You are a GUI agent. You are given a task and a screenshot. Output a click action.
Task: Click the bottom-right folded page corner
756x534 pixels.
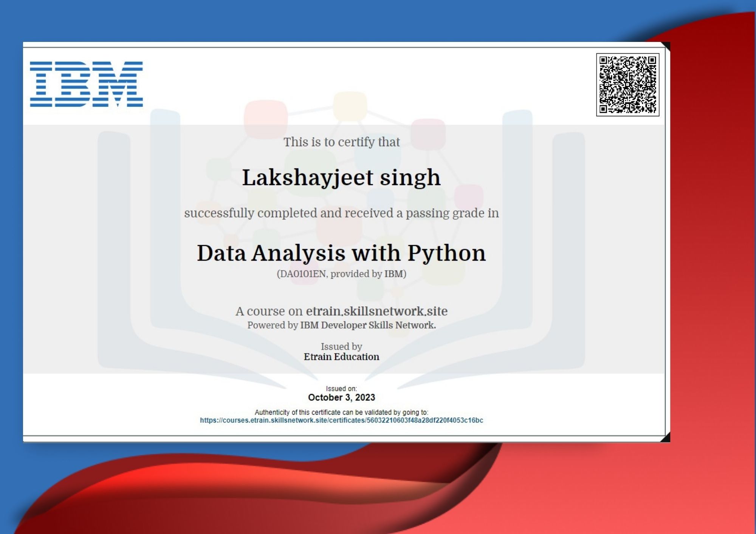(666, 438)
